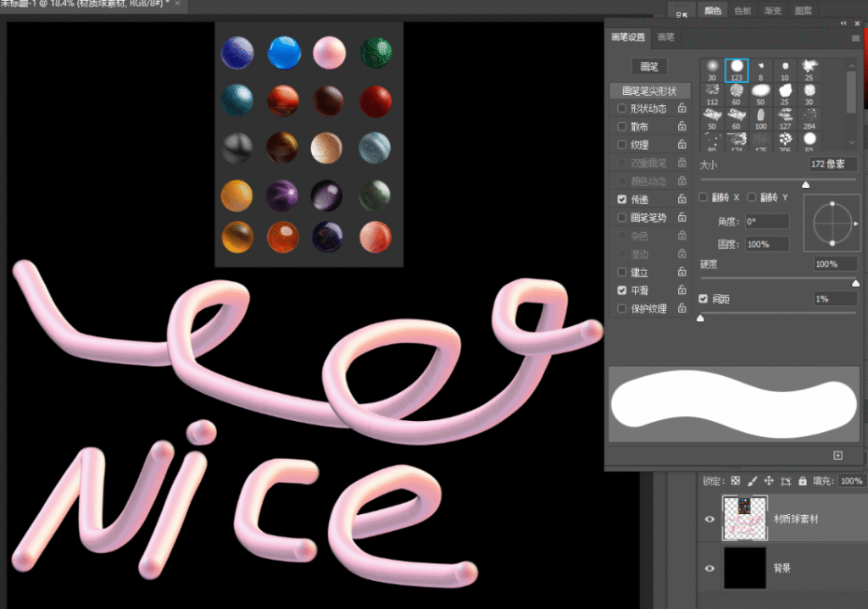Screen dimensions: 868x609
Task: Toggle the lock icon beside 纹理
Action: [682, 144]
